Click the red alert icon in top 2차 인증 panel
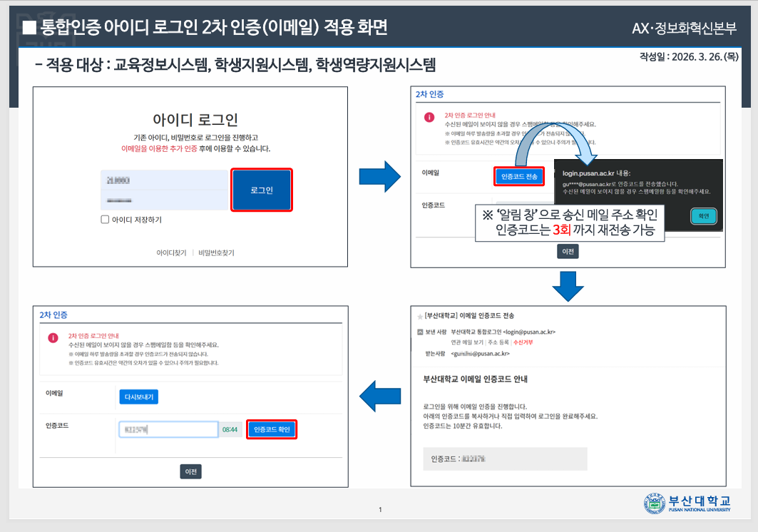 pos(429,118)
